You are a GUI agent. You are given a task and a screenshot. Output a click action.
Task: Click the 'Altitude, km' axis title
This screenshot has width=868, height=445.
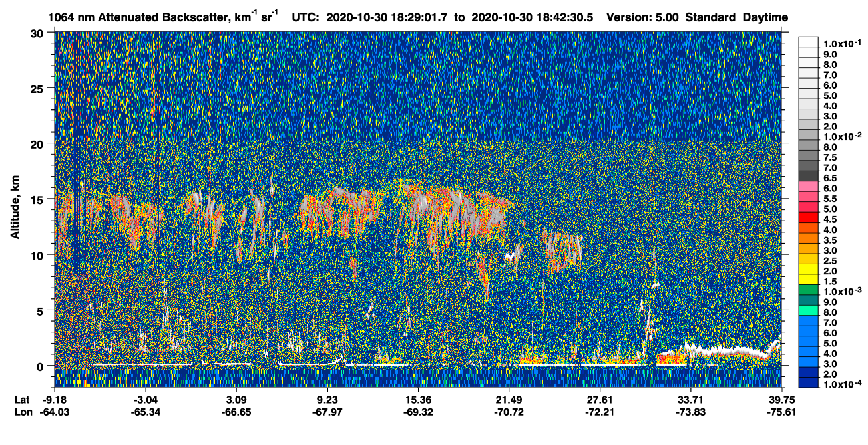pos(15,209)
